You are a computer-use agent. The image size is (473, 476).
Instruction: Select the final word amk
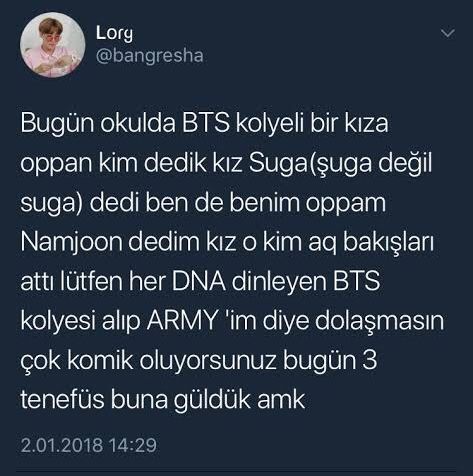pos(281,400)
